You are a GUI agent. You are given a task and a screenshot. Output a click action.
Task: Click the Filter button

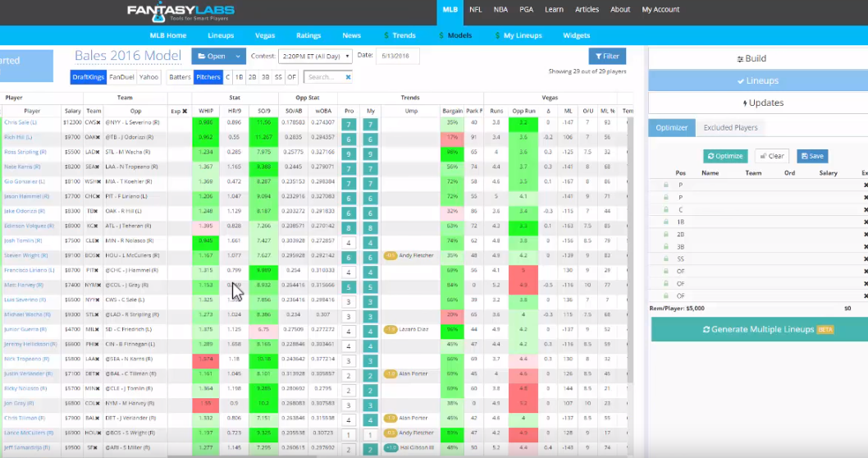(607, 56)
